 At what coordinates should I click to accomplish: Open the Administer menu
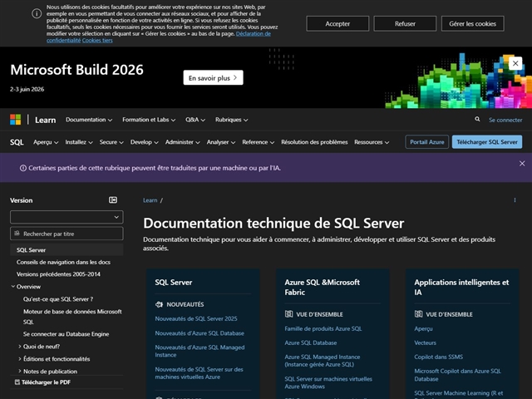183,142
